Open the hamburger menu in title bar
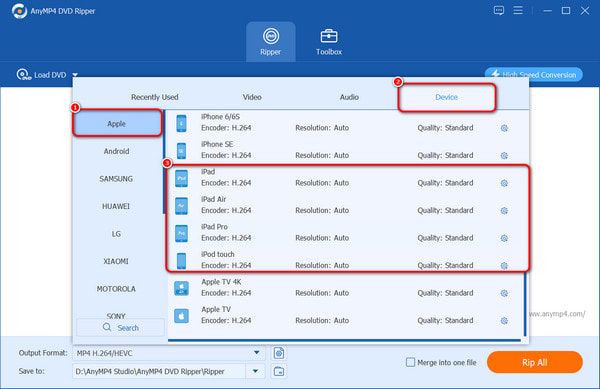The width and height of the screenshot is (600, 389). click(x=518, y=10)
